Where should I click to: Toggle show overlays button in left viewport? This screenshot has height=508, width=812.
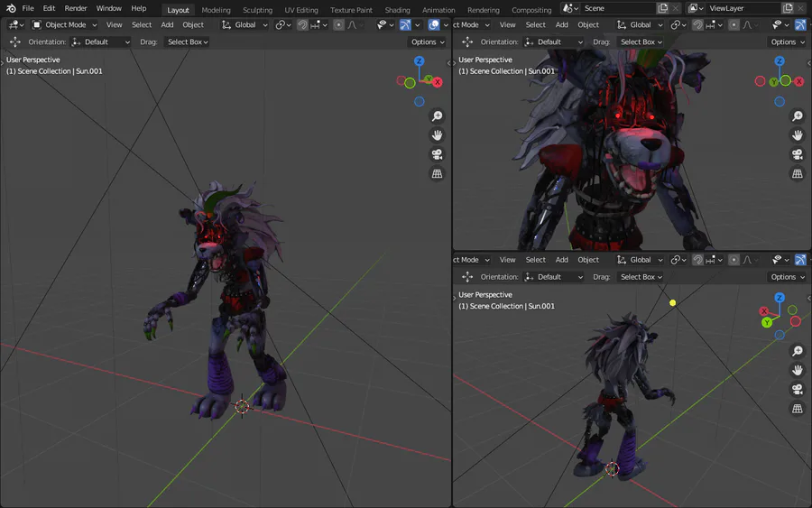tap(434, 25)
